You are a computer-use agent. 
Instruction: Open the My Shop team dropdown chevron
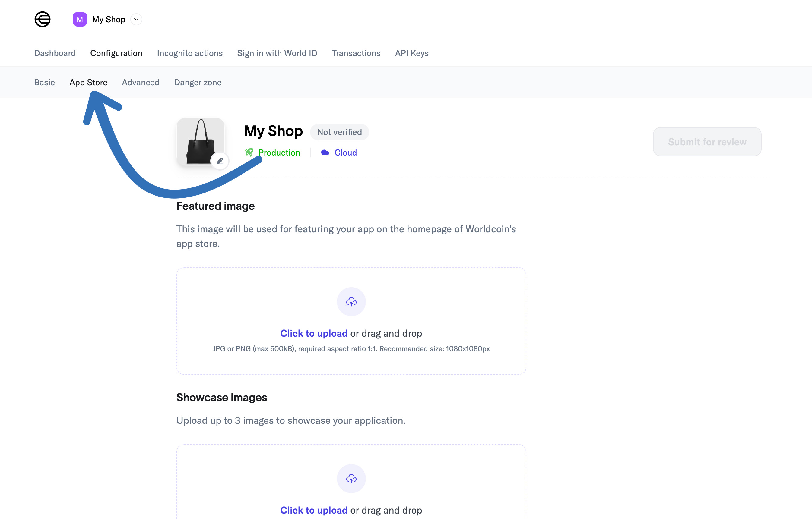click(136, 19)
